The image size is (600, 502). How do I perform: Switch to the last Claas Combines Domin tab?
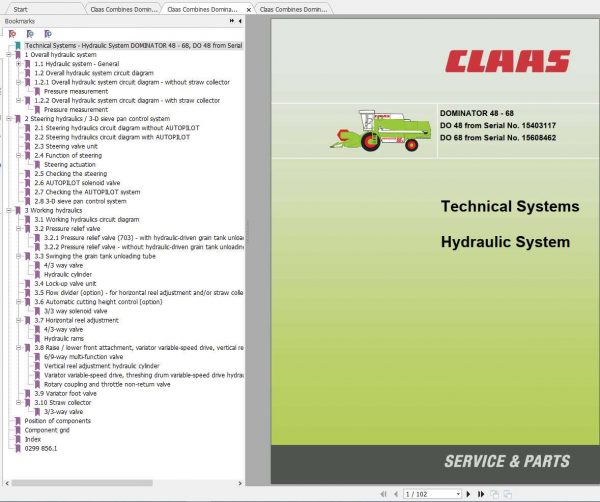point(293,9)
